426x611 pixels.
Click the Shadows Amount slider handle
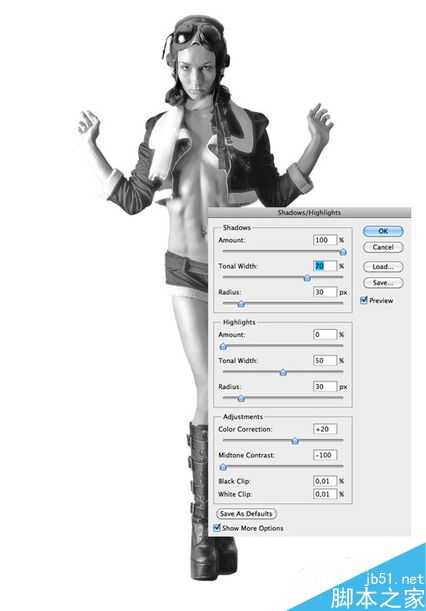343,253
